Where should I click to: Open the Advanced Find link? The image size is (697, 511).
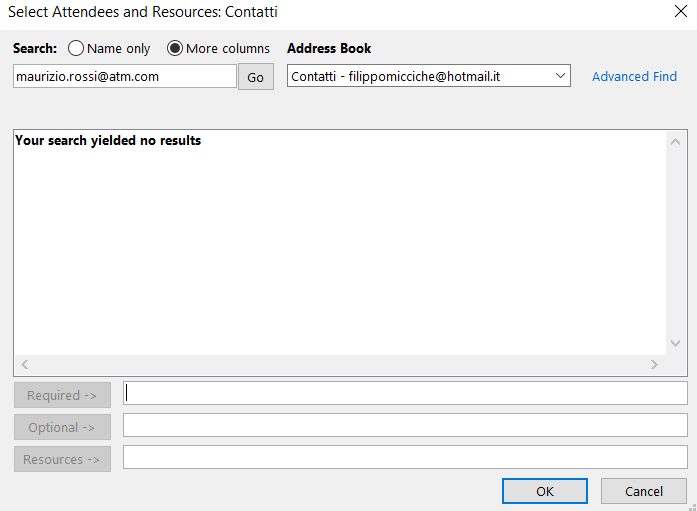pyautogui.click(x=634, y=76)
